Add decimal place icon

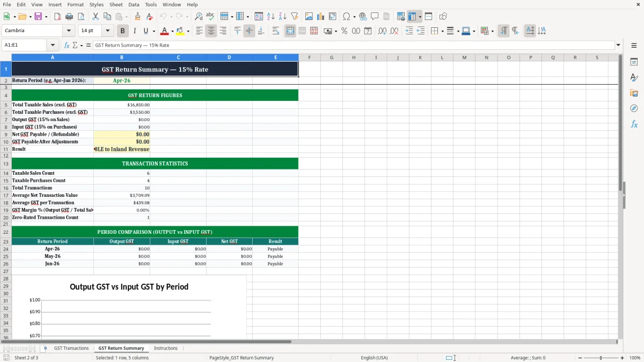tap(382, 31)
